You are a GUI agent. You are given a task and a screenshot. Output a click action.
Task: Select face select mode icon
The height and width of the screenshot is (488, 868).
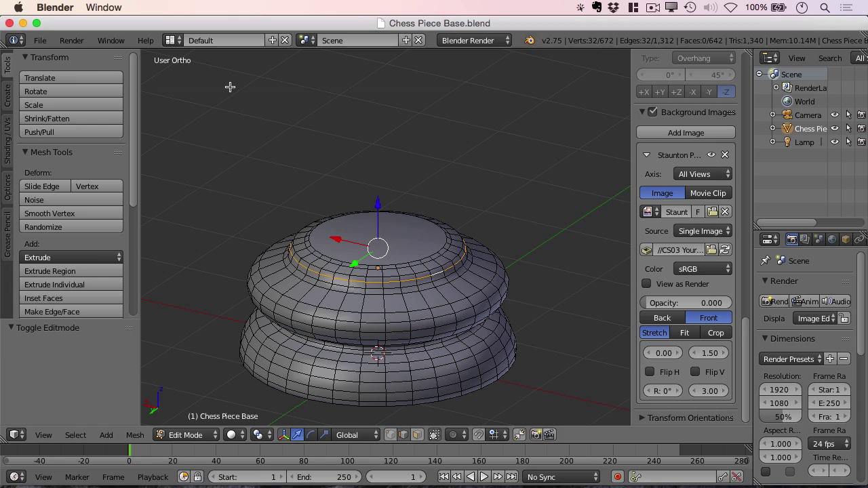pos(418,434)
